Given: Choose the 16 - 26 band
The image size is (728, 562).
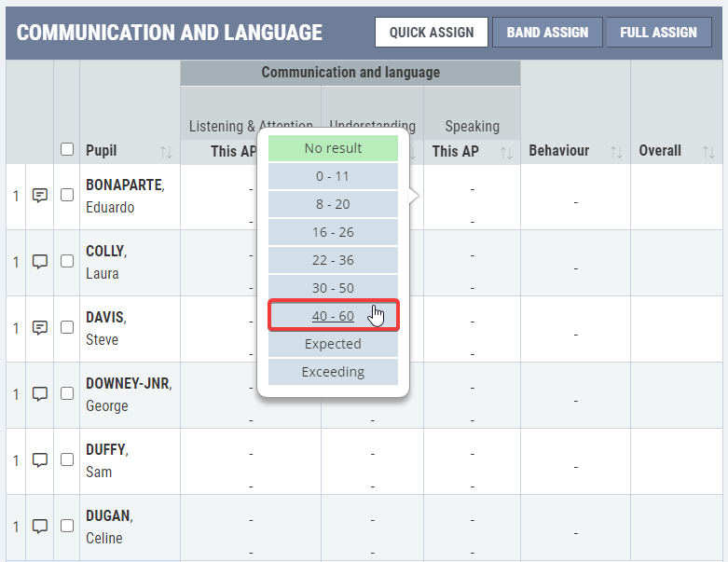Looking at the screenshot, I should click(333, 232).
